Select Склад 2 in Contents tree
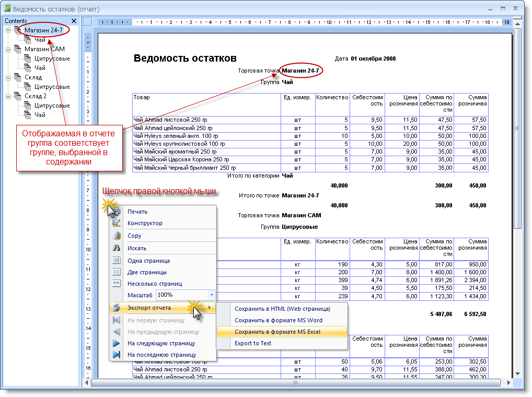The height and width of the screenshot is (397, 532). click(x=36, y=96)
